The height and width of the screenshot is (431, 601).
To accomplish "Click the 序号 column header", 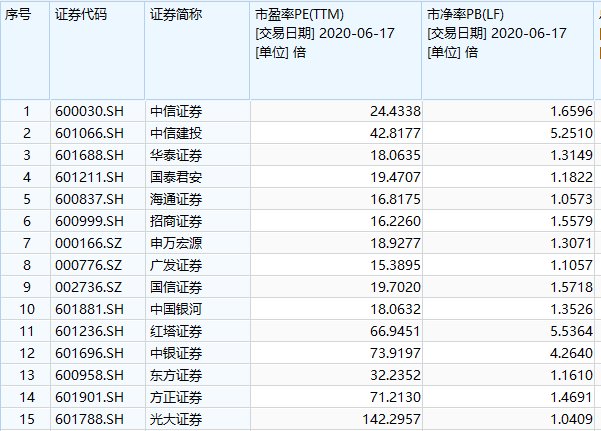I will [25, 51].
